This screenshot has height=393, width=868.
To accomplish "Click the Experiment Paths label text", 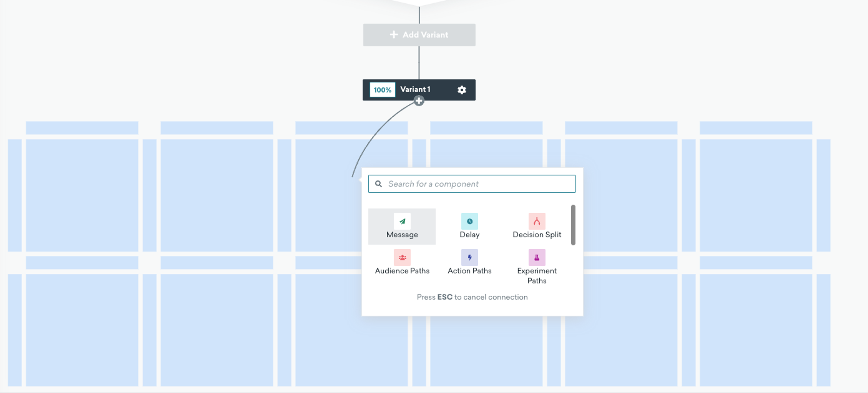I will pos(537,276).
